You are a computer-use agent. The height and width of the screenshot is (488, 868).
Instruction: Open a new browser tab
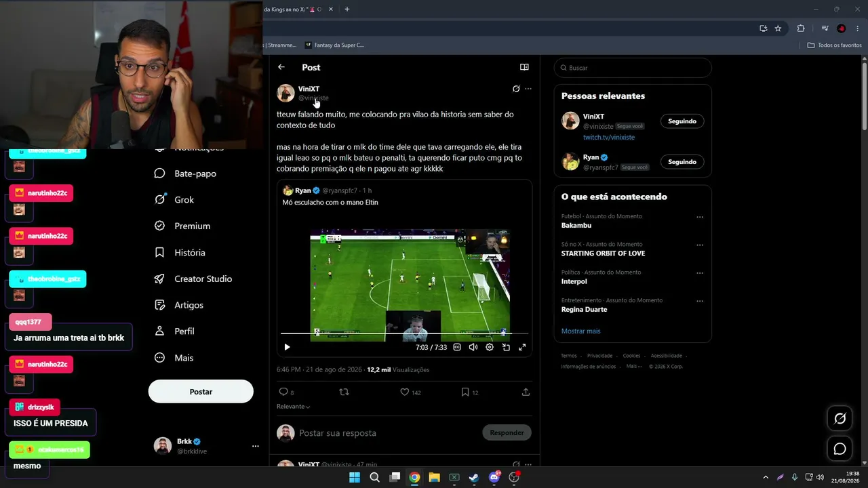pyautogui.click(x=347, y=9)
